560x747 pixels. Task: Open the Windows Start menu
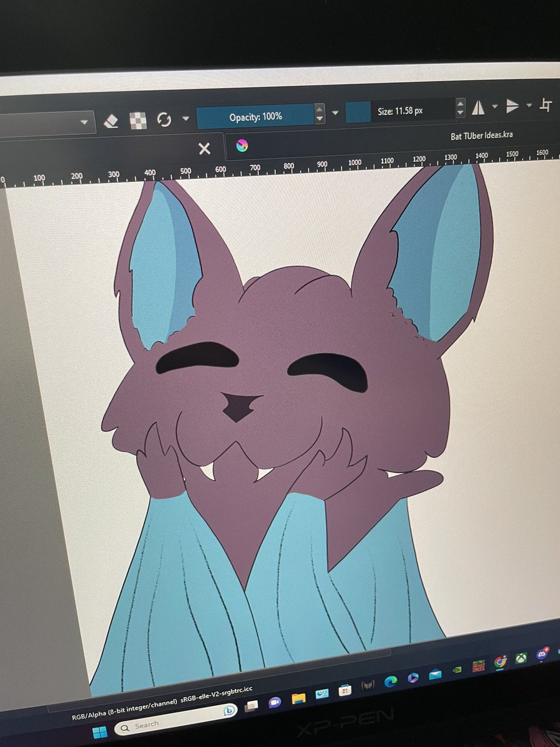(x=100, y=732)
